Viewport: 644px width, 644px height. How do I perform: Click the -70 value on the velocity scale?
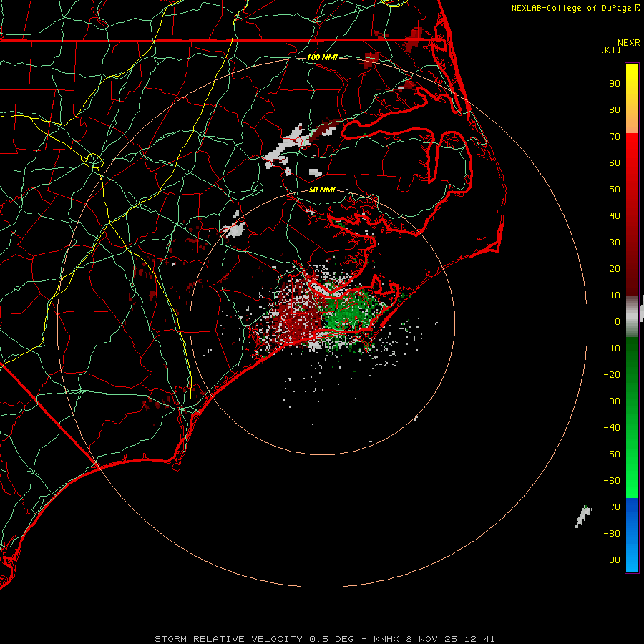pos(612,507)
